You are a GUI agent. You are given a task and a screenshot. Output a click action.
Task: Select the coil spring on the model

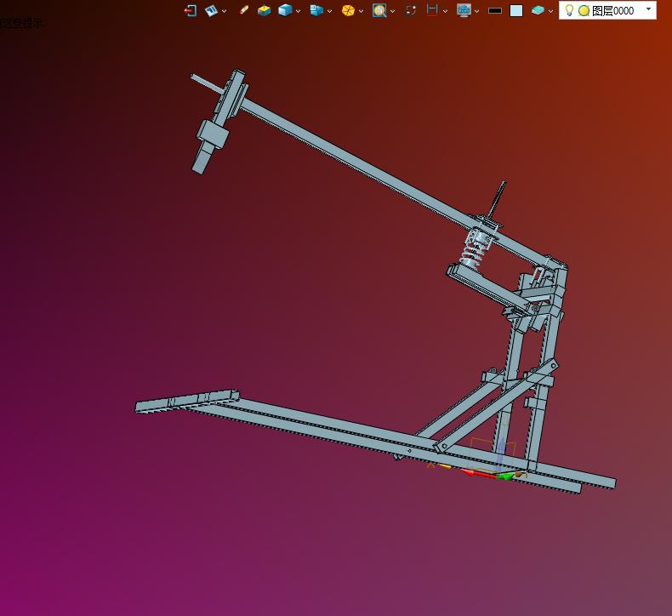(474, 253)
